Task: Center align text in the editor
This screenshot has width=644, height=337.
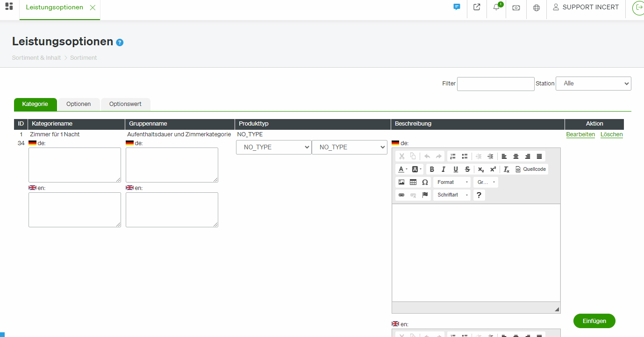Action: coord(516,156)
